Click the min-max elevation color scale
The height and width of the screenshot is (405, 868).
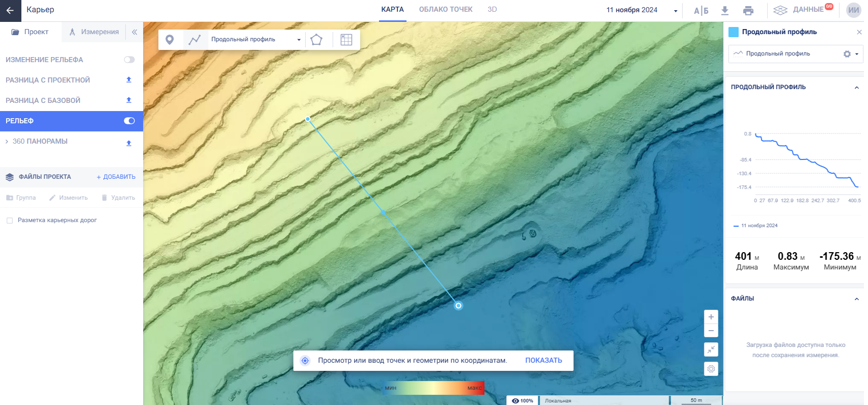433,388
